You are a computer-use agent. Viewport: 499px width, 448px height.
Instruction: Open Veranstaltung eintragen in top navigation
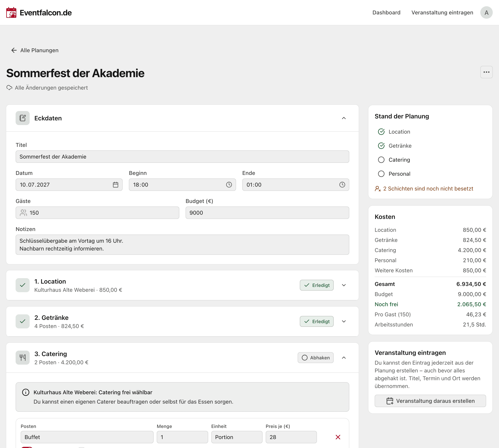(442, 12)
